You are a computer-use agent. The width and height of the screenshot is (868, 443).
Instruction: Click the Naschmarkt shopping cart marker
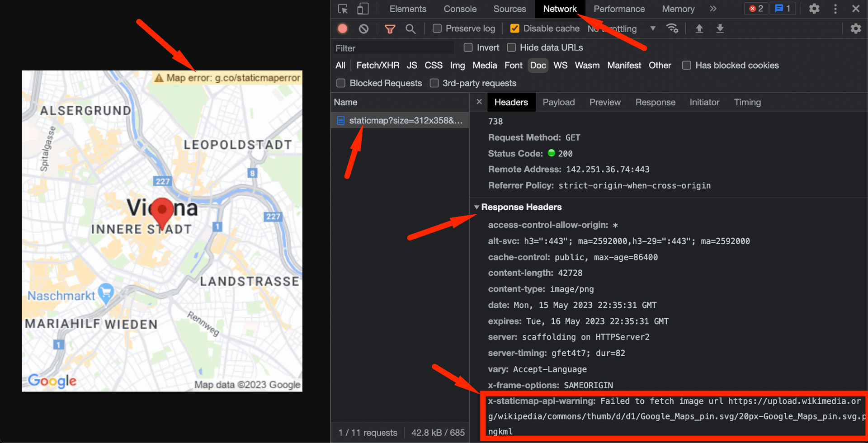coord(106,293)
